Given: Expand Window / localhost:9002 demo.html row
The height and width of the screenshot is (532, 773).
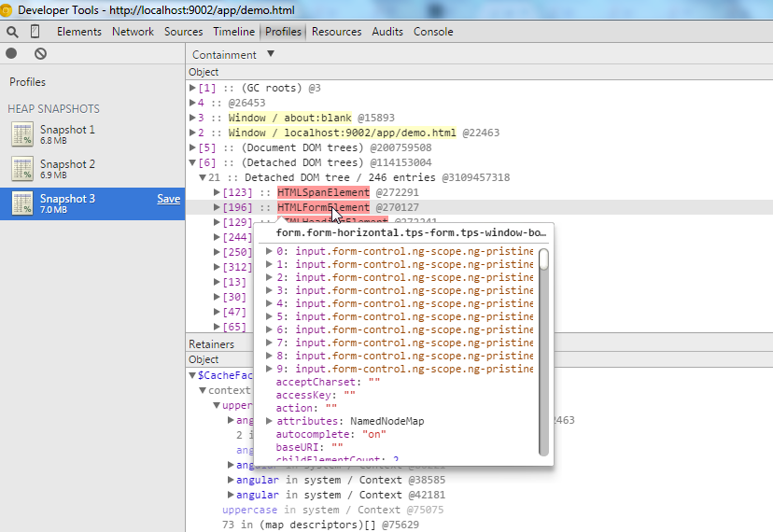Looking at the screenshot, I should pyautogui.click(x=192, y=133).
